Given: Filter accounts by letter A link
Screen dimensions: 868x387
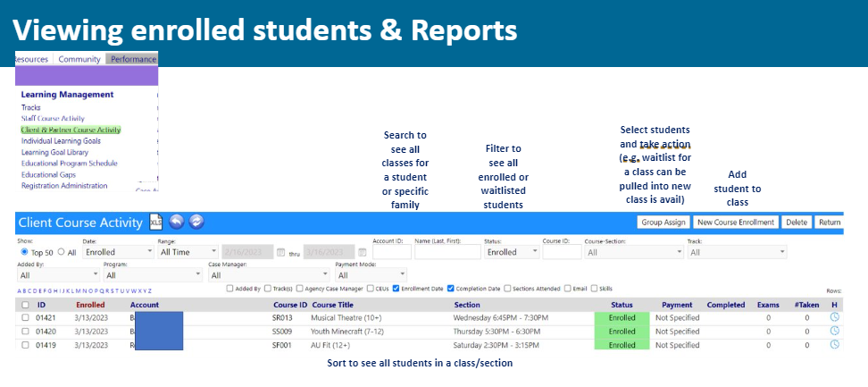Looking at the screenshot, I should 19,290.
